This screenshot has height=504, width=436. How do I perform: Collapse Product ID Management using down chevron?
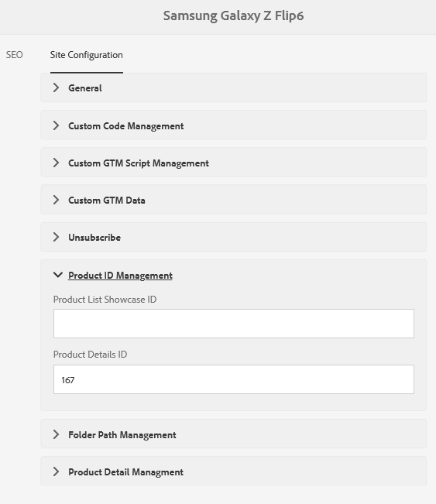pyautogui.click(x=58, y=275)
